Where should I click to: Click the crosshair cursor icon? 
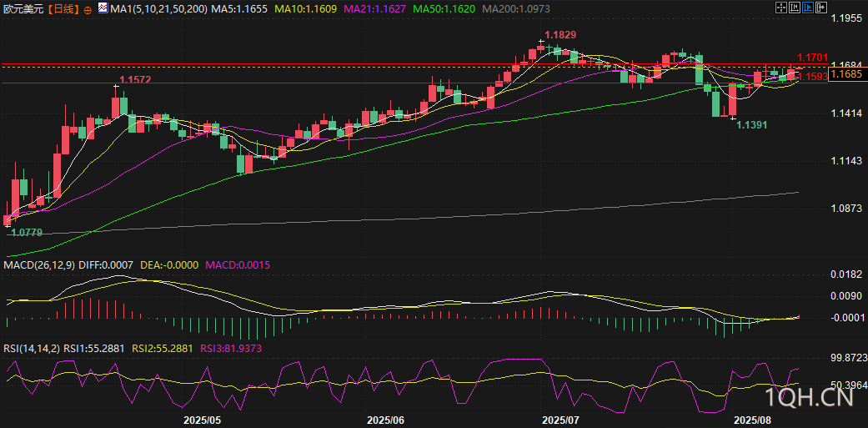click(781, 8)
